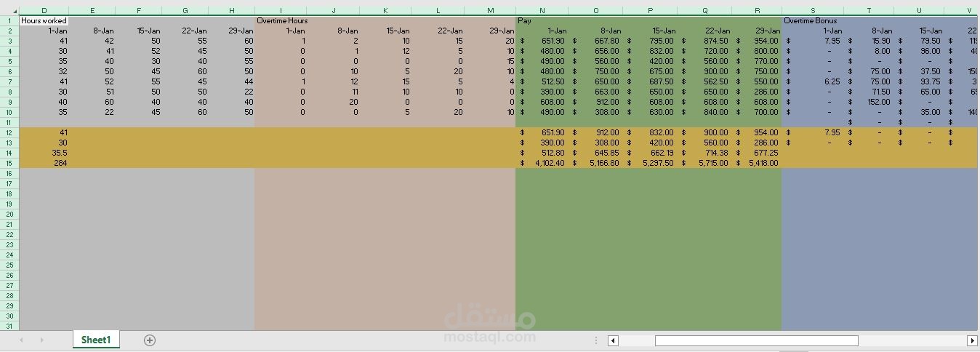
Task: Click the total cell 5,715.00
Action: (704, 163)
